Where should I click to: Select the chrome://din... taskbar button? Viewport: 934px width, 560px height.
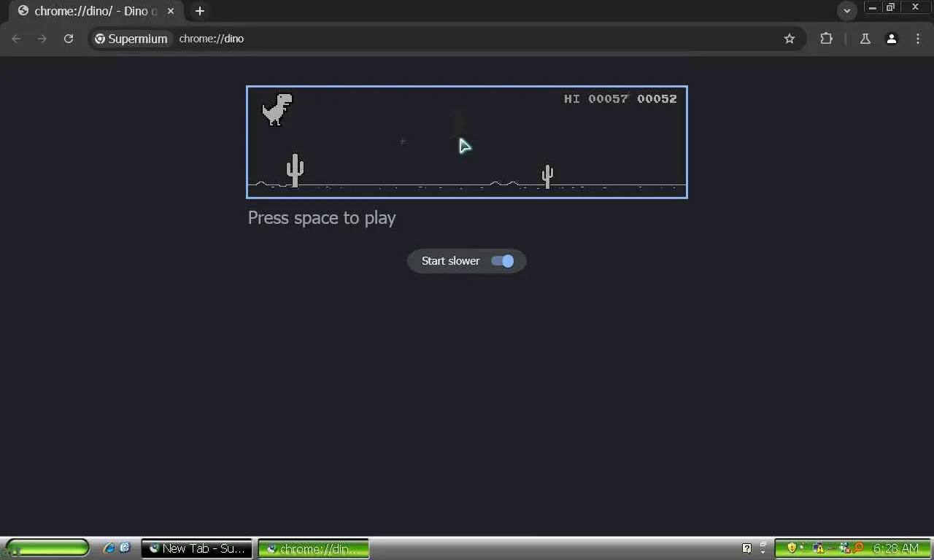314,548
